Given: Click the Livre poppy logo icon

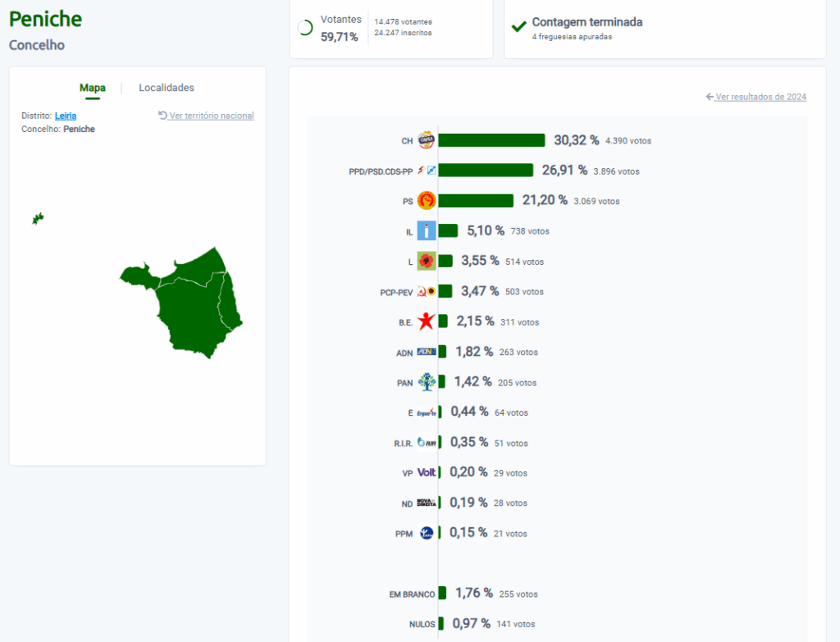Looking at the screenshot, I should click(426, 261).
